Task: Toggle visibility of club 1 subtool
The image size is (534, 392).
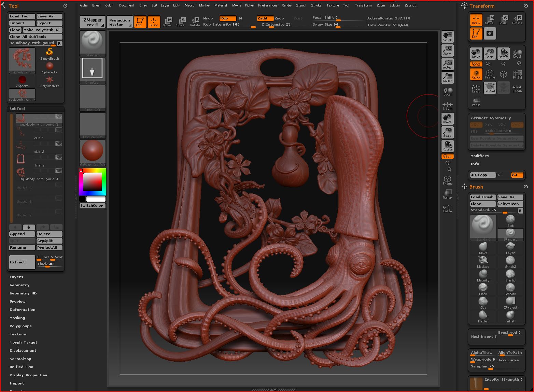Action: tap(59, 130)
